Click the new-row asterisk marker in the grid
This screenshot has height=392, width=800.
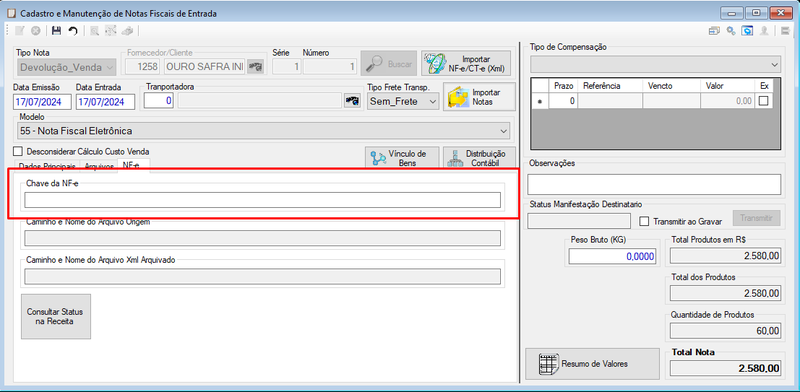(x=540, y=101)
